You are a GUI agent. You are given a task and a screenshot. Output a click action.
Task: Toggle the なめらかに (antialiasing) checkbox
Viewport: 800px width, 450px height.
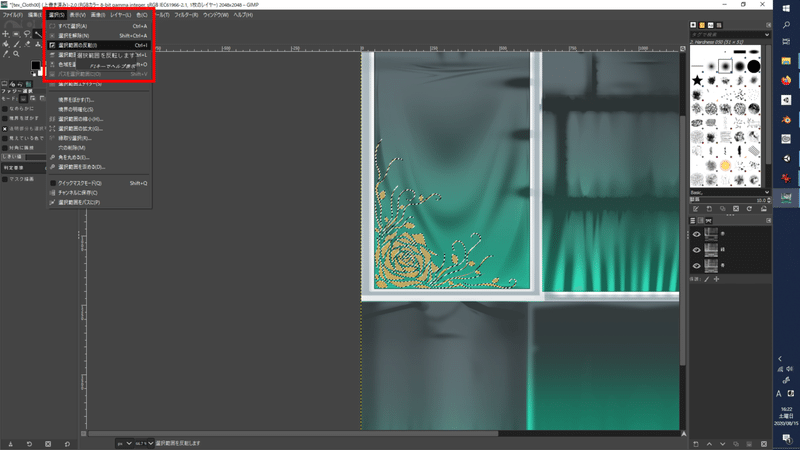[5, 109]
